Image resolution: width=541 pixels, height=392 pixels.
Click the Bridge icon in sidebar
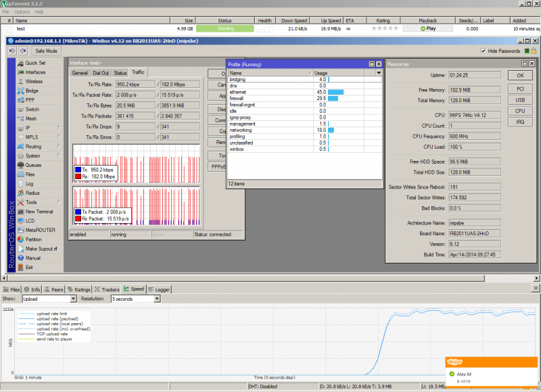click(x=20, y=91)
